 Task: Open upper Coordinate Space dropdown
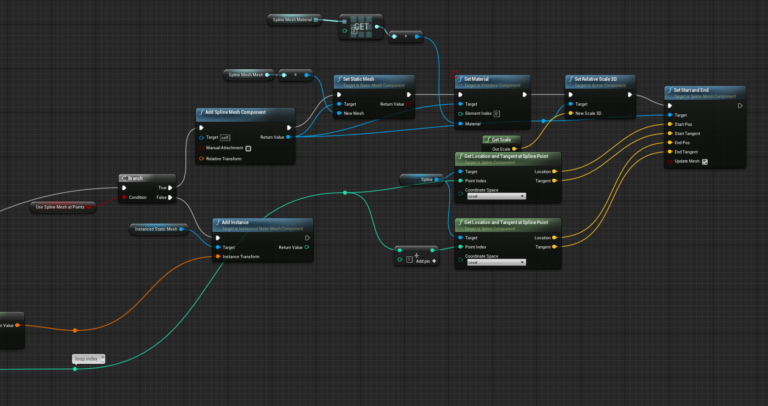click(495, 197)
